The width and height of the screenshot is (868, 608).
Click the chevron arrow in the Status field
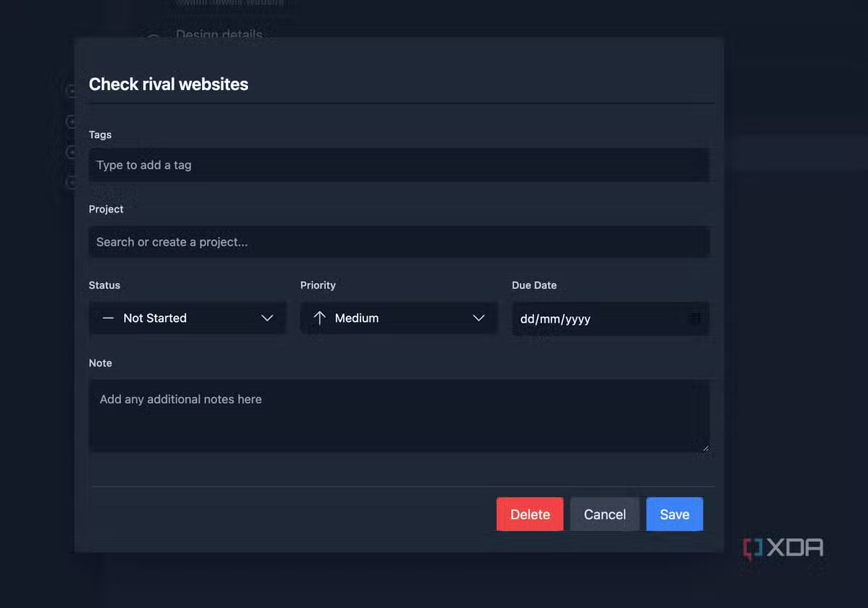pyautogui.click(x=267, y=318)
